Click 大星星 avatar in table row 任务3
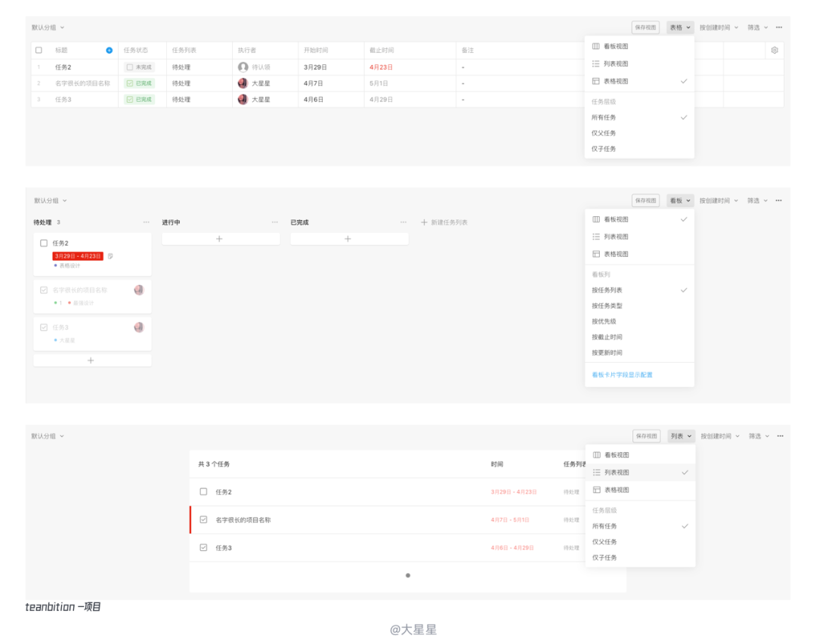This screenshot has height=644, width=816. 243,100
